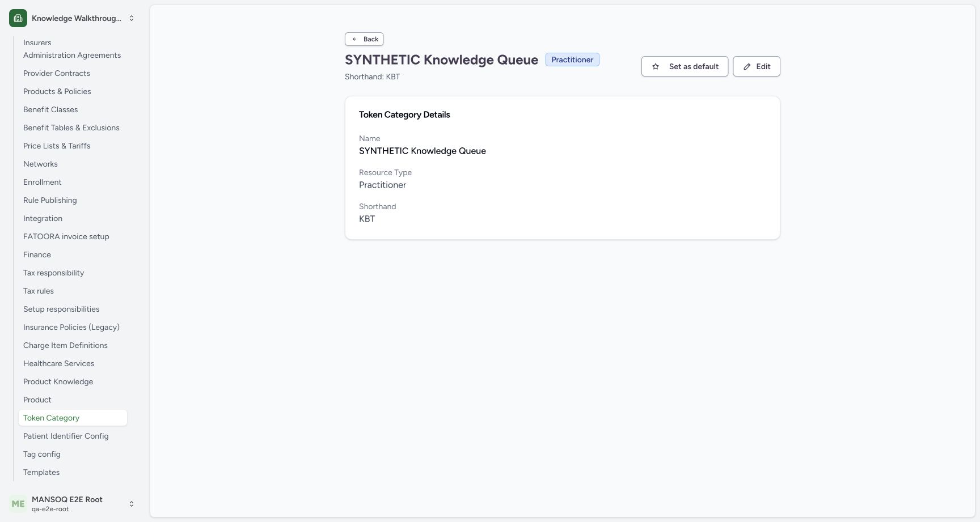Open Benefit Classes in the sidebar

(50, 109)
